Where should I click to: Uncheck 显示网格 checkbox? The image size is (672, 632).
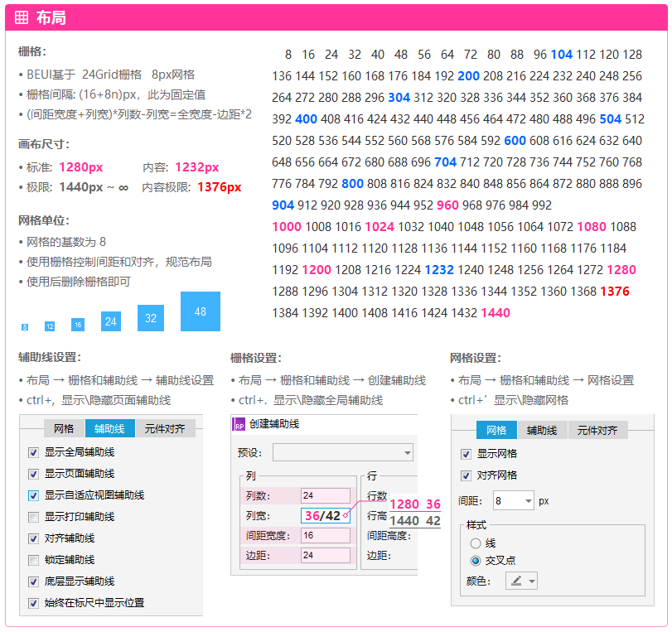pos(466,454)
